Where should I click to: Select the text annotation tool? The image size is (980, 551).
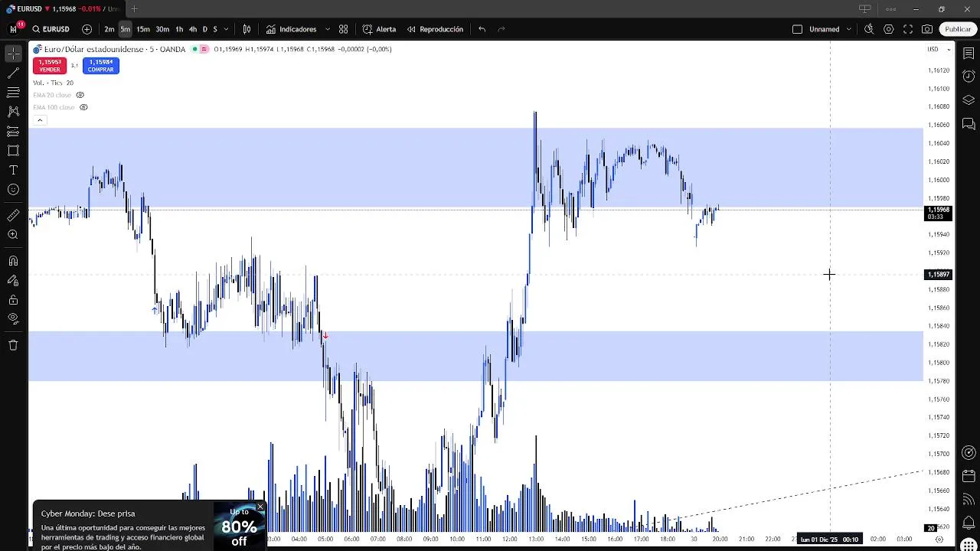tap(13, 170)
